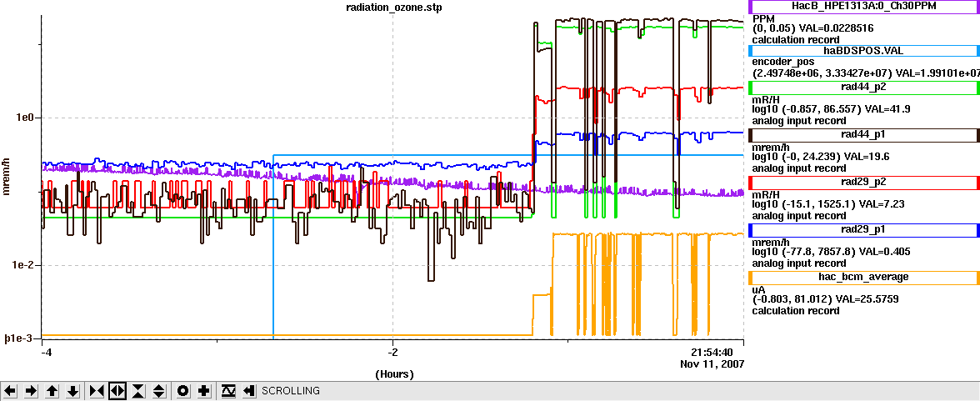Click the plus crosshair icon in toolbar
Screen dimensions: 980x401
[x=203, y=391]
